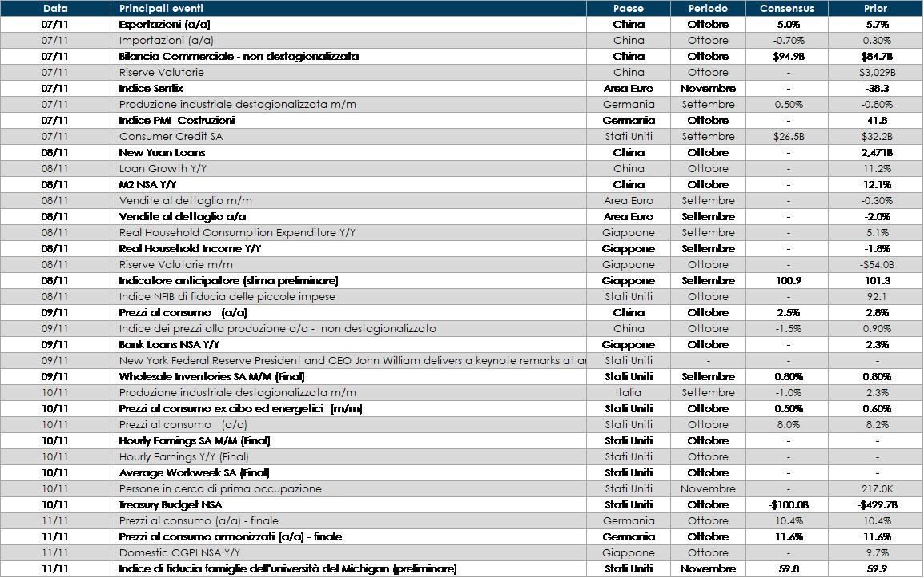Click the Consumer Credit SA event row
The image size is (924, 578).
coord(171,137)
